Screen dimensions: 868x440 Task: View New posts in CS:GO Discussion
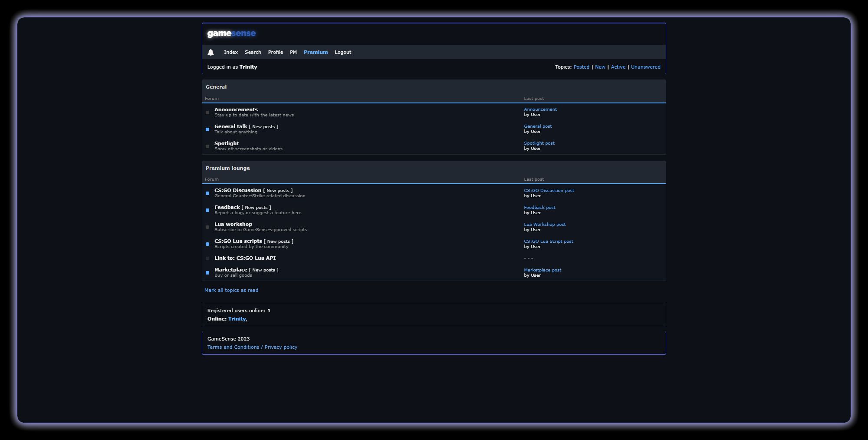point(278,191)
